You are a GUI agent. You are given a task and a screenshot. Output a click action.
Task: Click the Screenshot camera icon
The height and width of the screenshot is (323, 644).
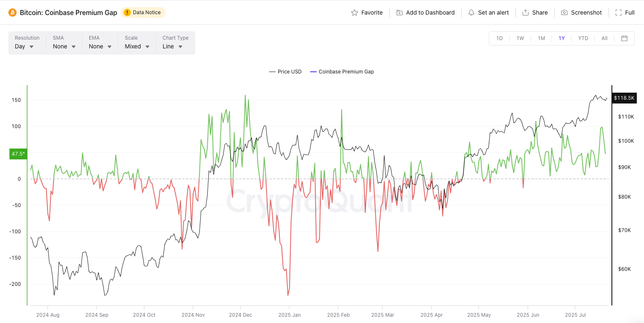click(x=564, y=13)
